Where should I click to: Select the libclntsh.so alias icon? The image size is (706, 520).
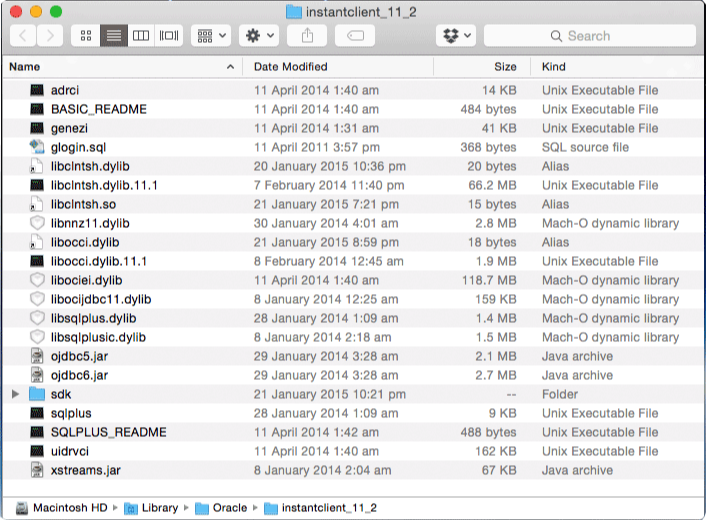point(37,204)
